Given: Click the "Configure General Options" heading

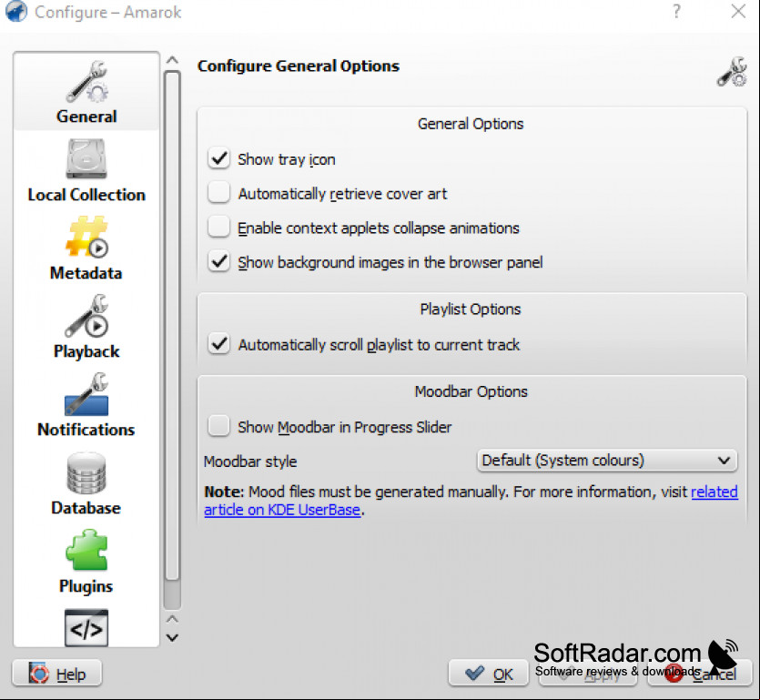Looking at the screenshot, I should pyautogui.click(x=299, y=66).
